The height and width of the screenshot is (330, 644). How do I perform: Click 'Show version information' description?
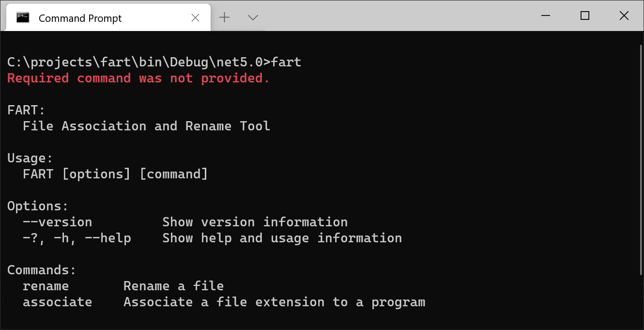[x=255, y=222]
